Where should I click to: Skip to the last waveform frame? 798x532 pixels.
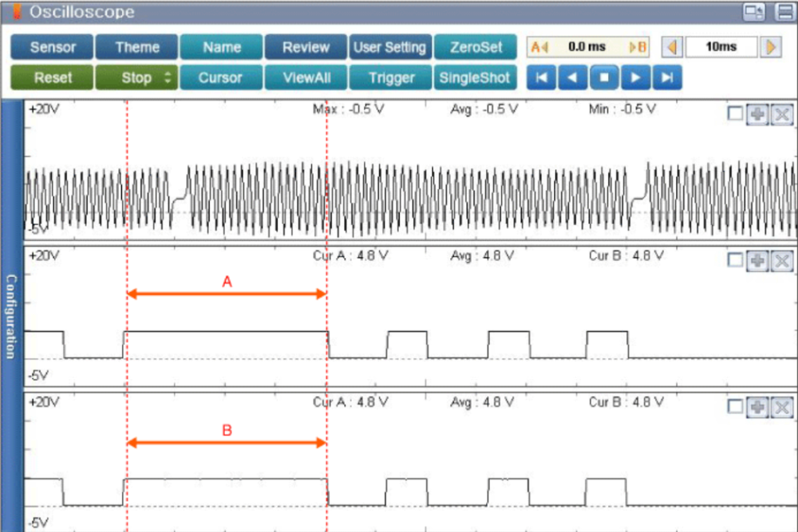pos(667,78)
